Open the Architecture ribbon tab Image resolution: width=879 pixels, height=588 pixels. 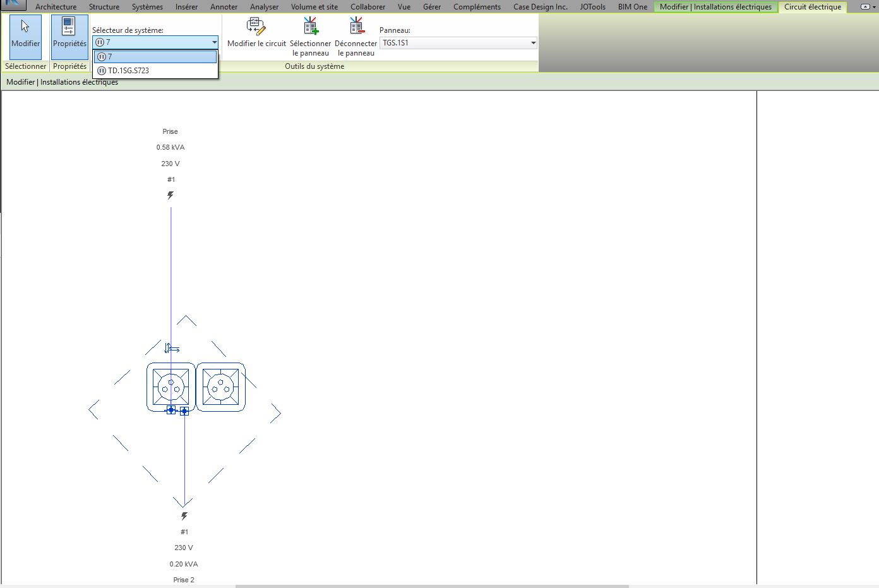coord(56,7)
